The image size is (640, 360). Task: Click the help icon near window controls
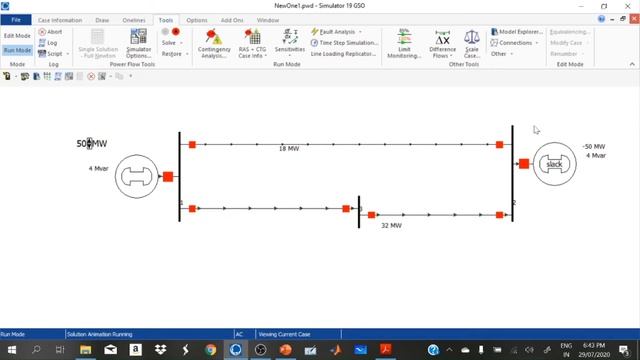point(601,19)
